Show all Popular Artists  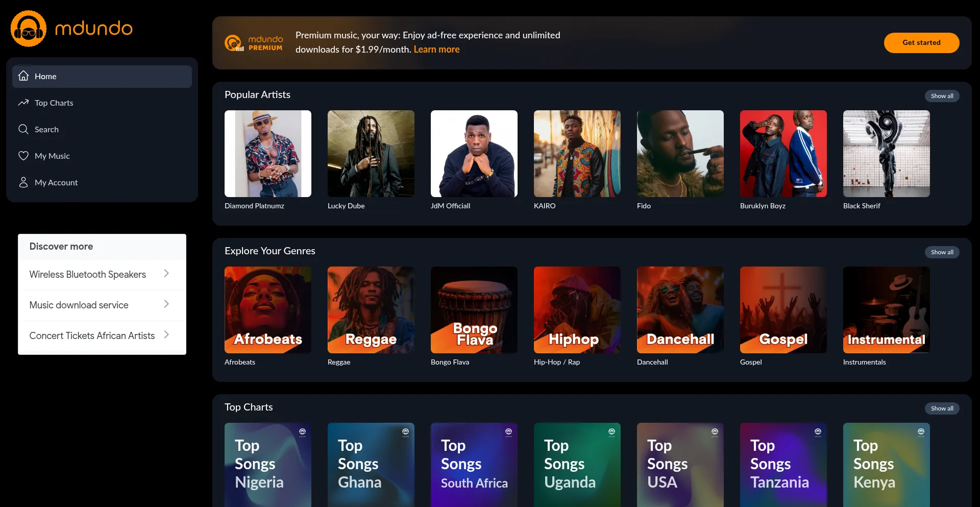pos(942,96)
